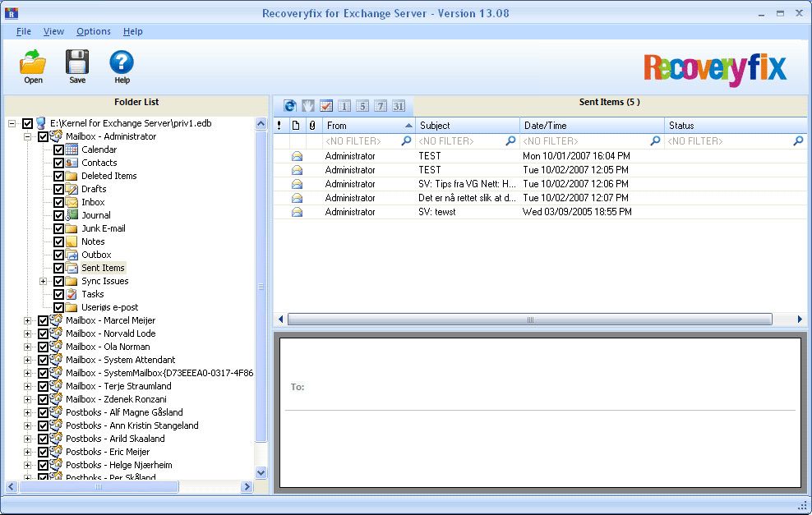
Task: Open the Options menu
Action: 94,31
